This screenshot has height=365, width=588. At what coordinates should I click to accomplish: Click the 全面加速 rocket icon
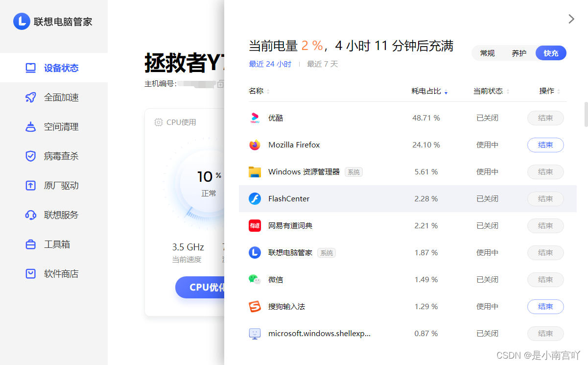tap(31, 97)
